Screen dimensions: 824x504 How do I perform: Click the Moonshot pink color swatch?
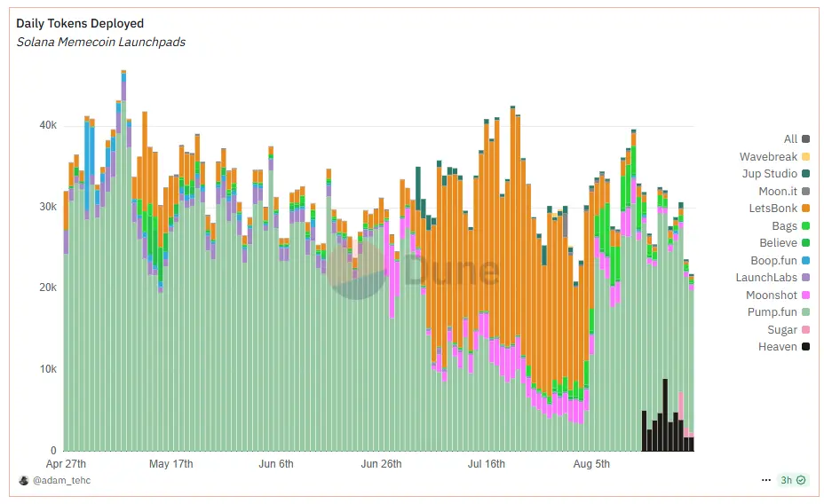tap(805, 295)
